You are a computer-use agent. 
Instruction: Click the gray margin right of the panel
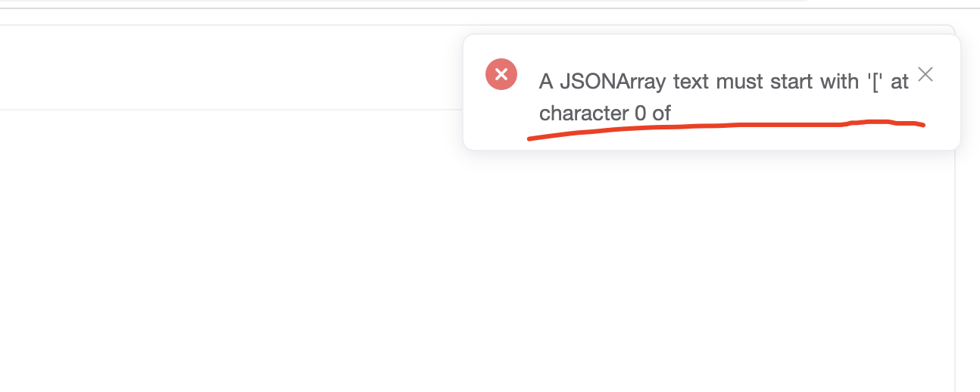(x=968, y=227)
